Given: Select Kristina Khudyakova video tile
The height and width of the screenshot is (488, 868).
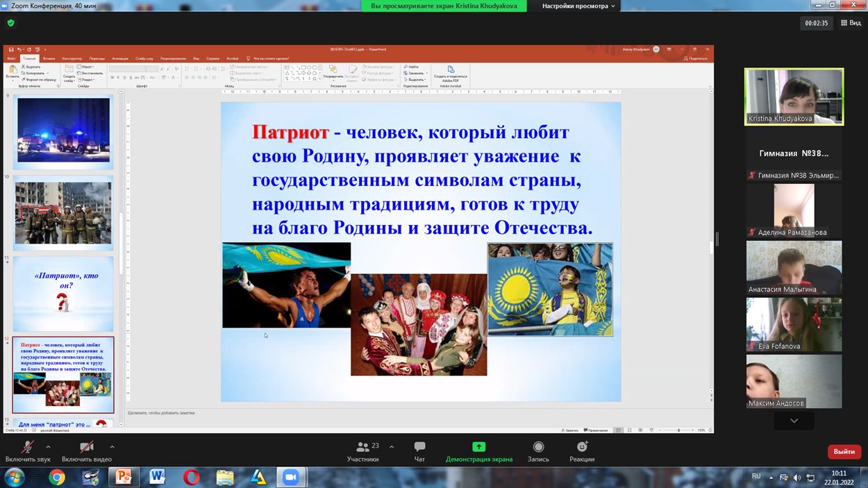Looking at the screenshot, I should 794,96.
